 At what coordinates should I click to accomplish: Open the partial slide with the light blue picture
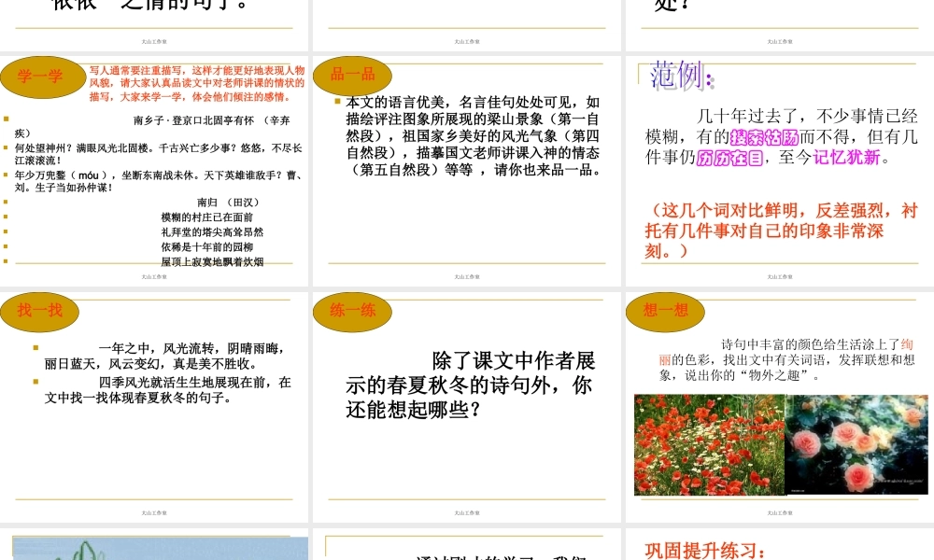[154, 545]
